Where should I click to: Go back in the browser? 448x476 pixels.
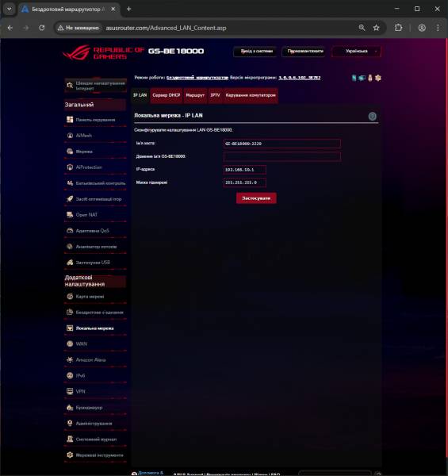click(x=10, y=28)
